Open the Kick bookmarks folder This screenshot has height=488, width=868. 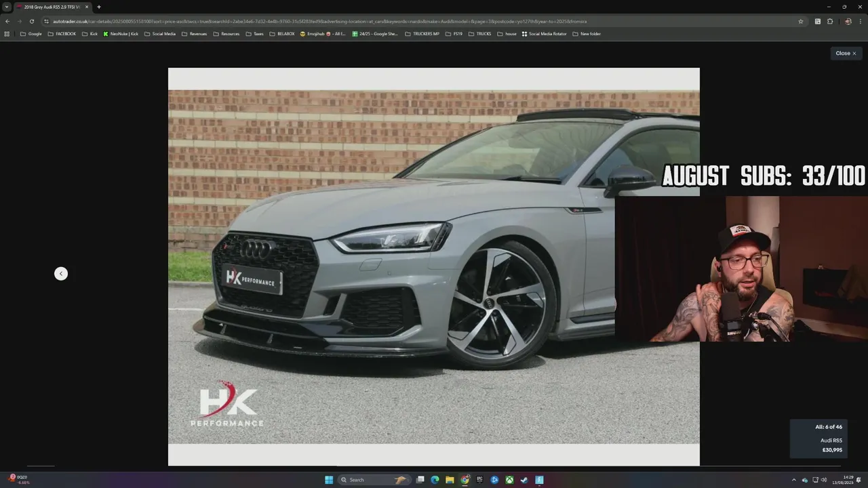pyautogui.click(x=90, y=34)
